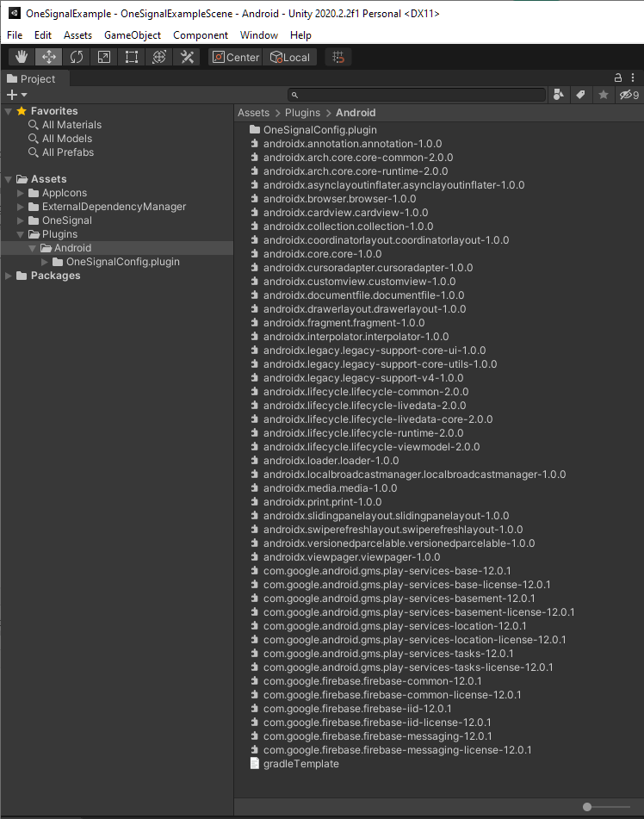Open the Help menu
The height and width of the screenshot is (819, 644).
300,35
